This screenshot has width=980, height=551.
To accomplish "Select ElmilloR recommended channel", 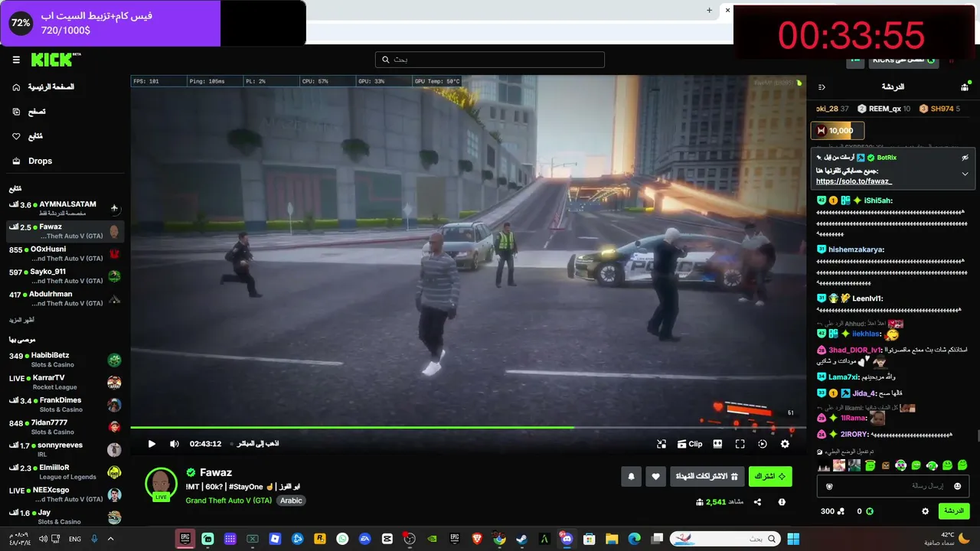I will [65, 471].
